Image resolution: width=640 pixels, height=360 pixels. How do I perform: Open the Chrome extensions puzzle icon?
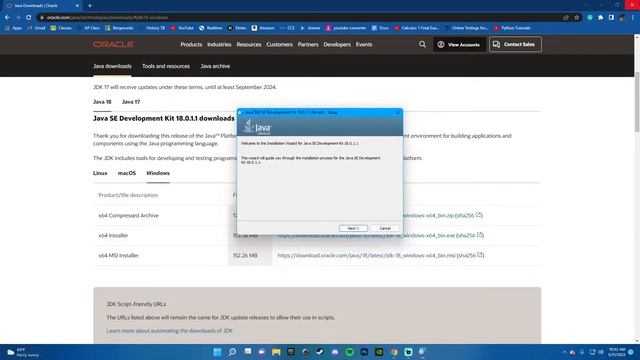600,18
